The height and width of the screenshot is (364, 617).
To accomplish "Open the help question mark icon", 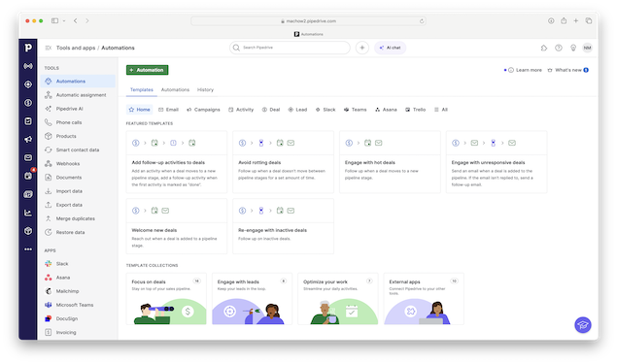I will click(x=559, y=48).
